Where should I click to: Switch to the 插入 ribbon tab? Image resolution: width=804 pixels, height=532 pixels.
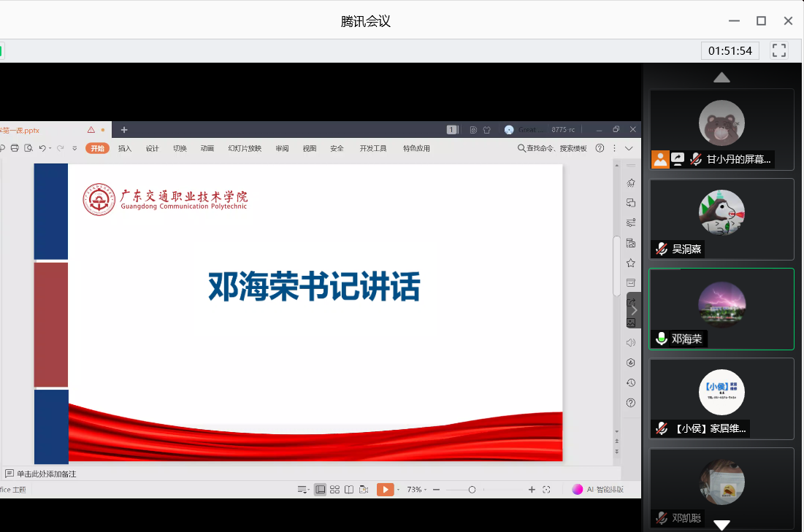[125, 148]
